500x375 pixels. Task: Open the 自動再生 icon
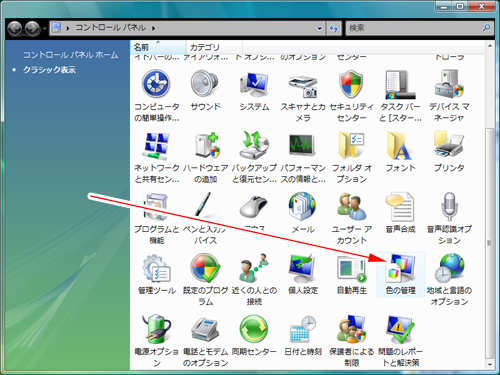351,269
